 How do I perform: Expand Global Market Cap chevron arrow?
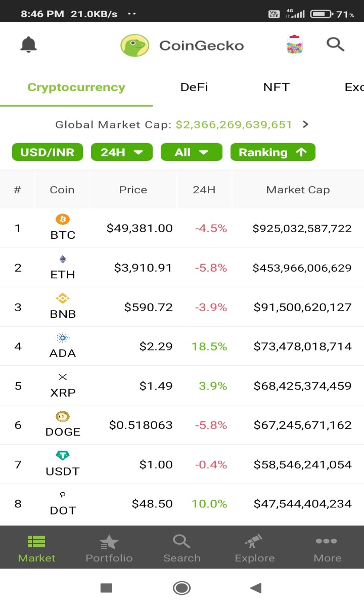click(x=305, y=124)
